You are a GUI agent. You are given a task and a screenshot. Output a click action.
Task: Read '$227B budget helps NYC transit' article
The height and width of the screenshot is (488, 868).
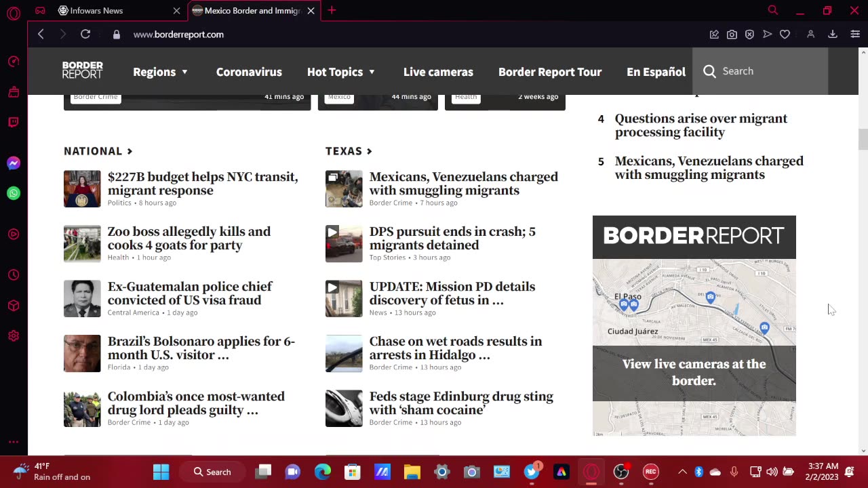pyautogui.click(x=203, y=184)
